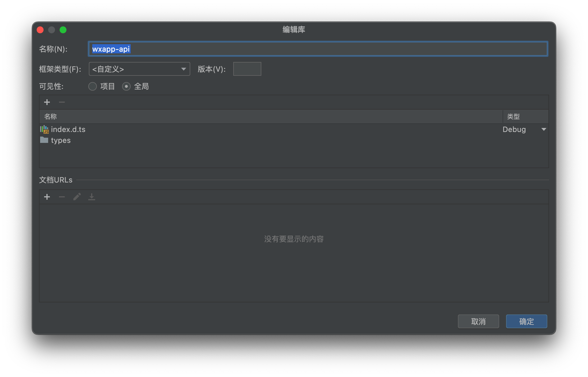Confirm with the 确定 button

[x=526, y=321]
